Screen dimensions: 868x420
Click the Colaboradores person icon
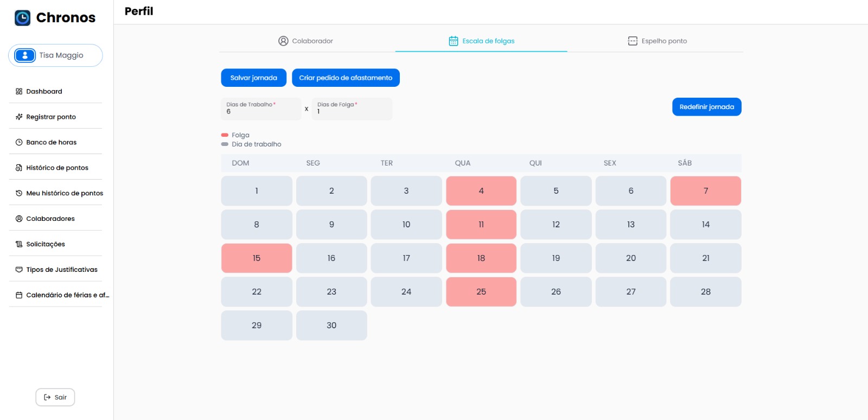tap(19, 219)
